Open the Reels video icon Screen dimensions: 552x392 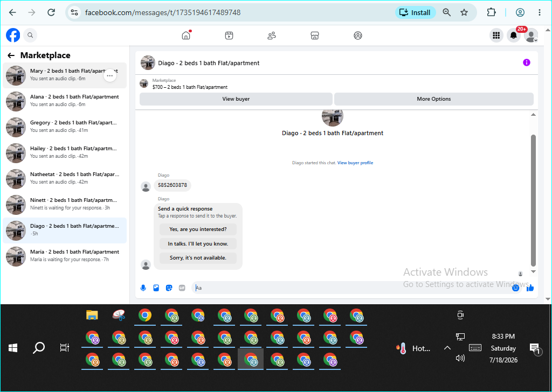[x=229, y=36]
